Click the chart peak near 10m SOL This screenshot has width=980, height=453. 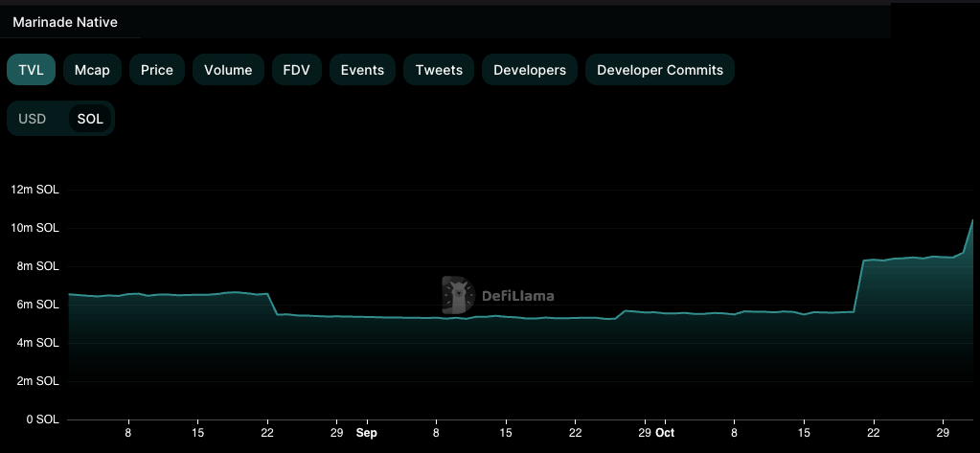point(972,220)
